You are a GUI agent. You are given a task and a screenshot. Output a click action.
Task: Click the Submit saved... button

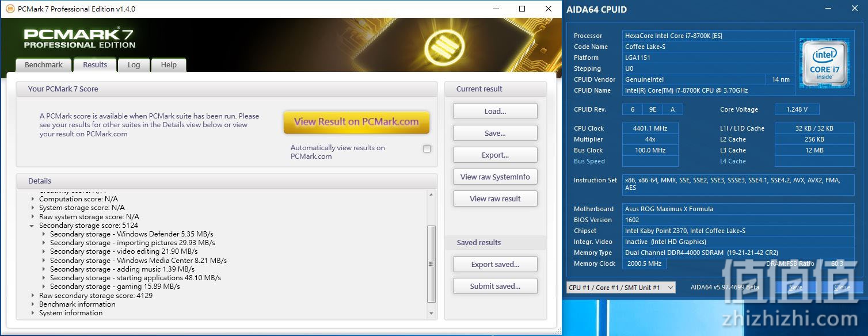495,286
